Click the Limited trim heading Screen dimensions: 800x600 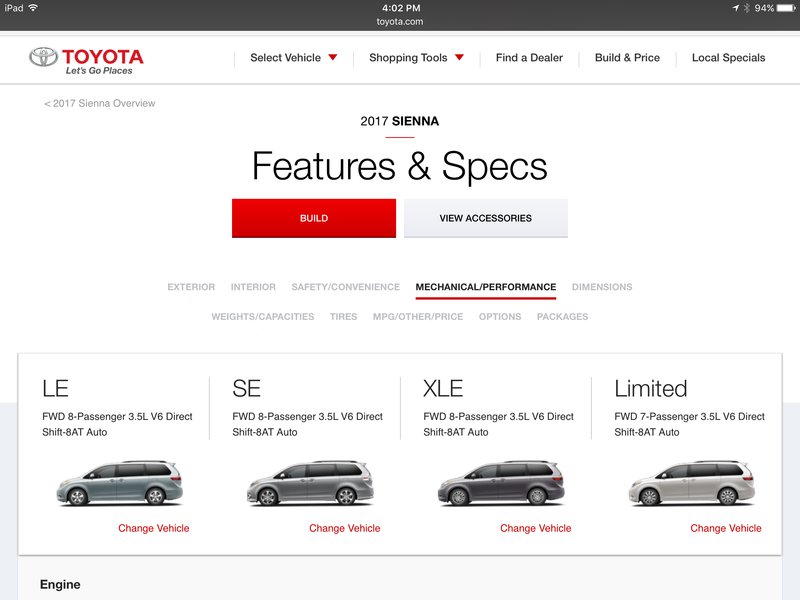651,388
